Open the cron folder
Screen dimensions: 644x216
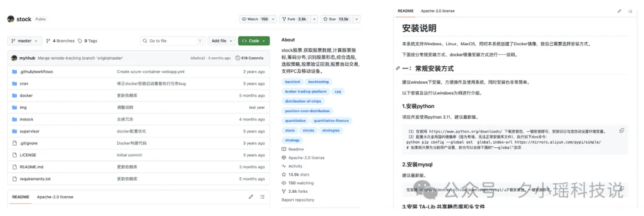(24, 84)
